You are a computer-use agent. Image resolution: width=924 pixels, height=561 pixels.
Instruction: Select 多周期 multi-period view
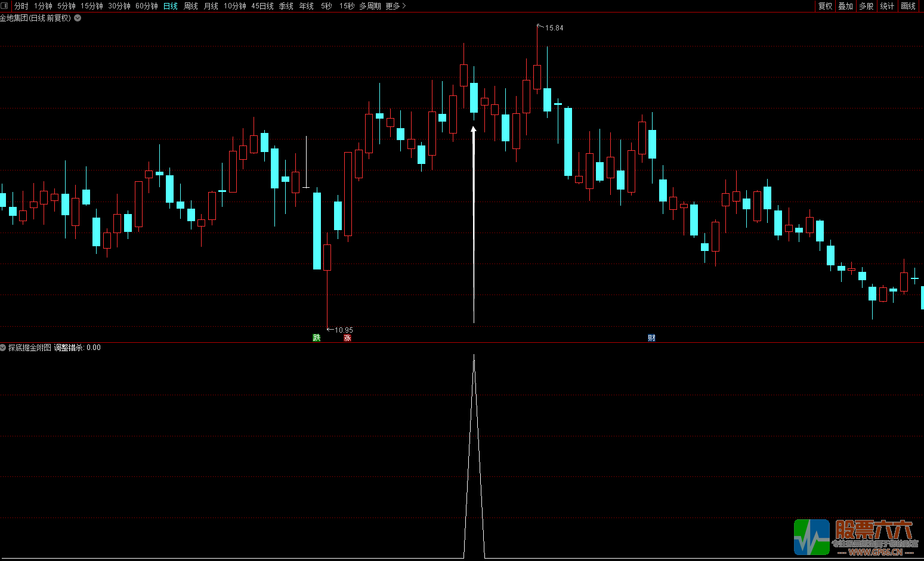point(369,6)
